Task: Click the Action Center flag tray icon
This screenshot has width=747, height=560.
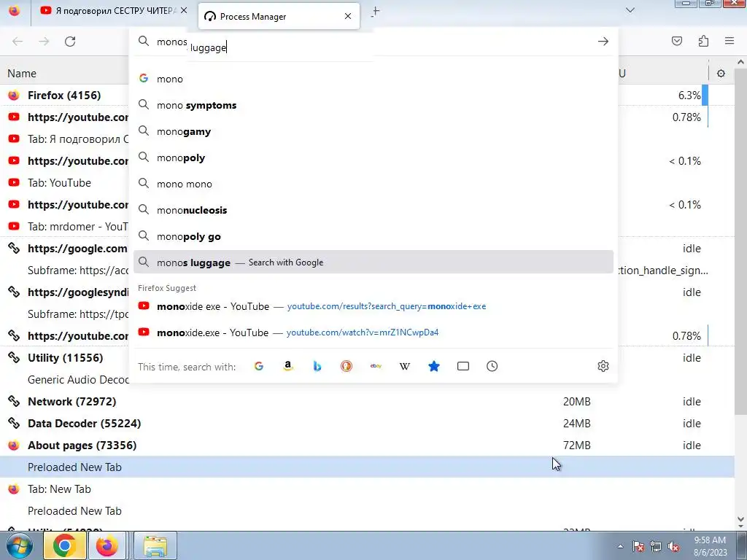Action: click(x=638, y=547)
